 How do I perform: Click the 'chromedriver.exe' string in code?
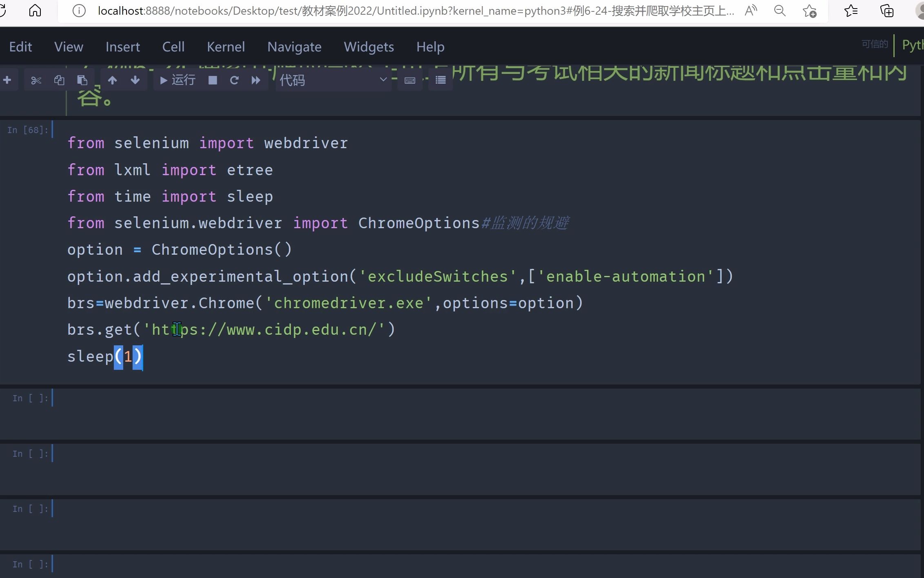click(x=349, y=303)
